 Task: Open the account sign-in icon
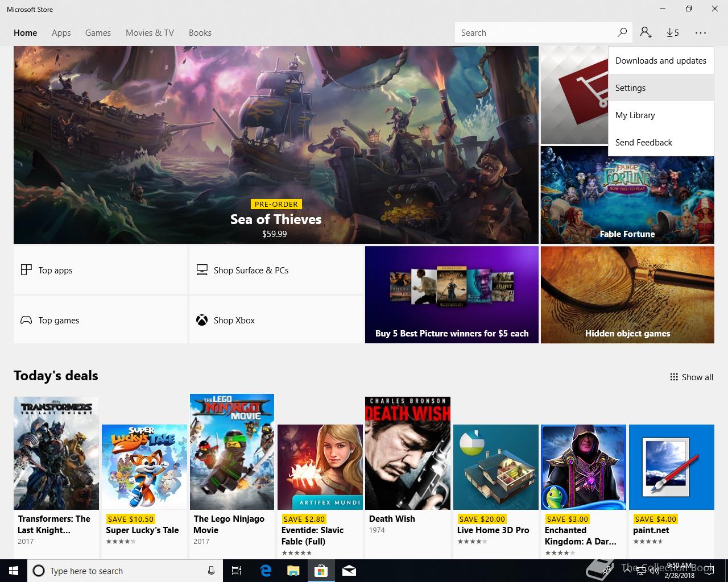[646, 32]
